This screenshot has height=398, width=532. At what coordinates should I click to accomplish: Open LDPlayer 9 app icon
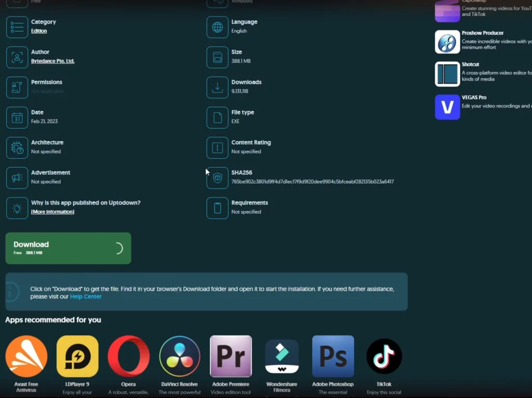(77, 356)
